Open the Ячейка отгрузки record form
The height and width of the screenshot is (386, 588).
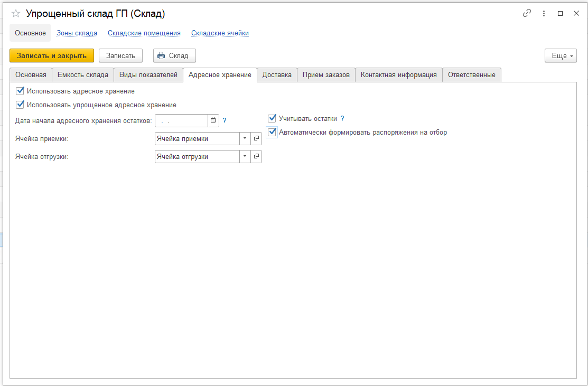point(256,157)
